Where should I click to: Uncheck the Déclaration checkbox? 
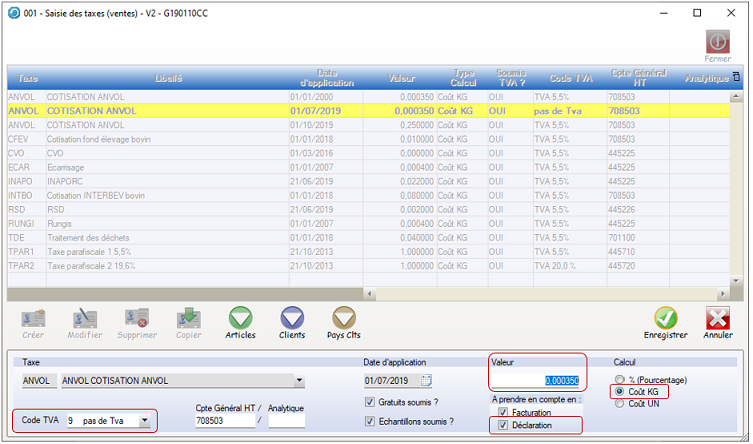(x=503, y=426)
